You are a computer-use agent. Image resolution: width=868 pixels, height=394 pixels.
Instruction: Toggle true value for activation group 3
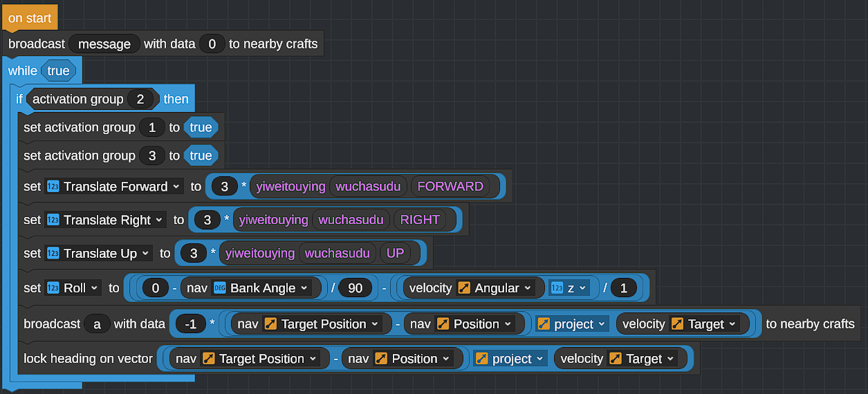(x=201, y=156)
